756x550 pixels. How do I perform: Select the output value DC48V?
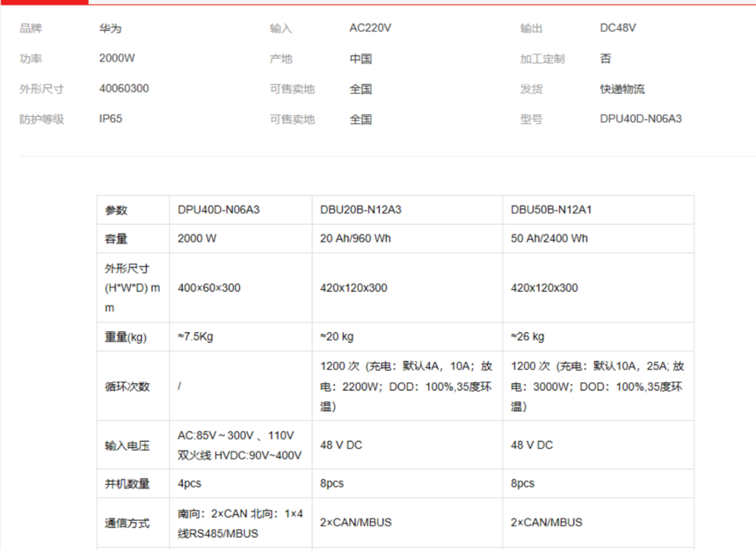pyautogui.click(x=618, y=28)
